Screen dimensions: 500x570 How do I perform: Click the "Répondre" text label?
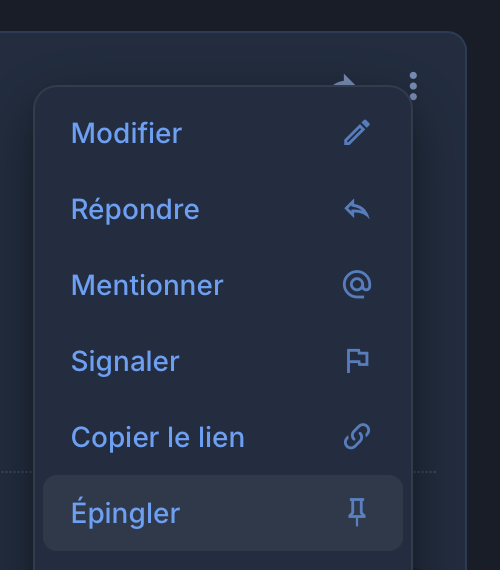135,209
